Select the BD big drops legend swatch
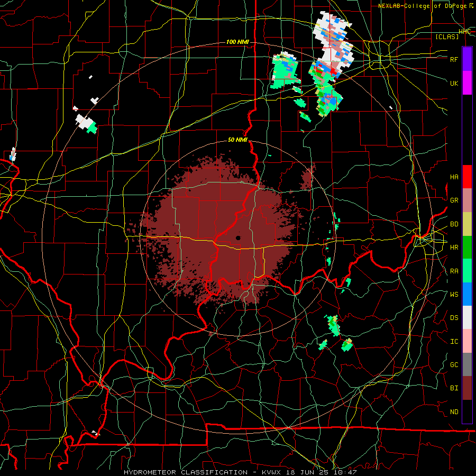476x476 pixels. click(x=467, y=224)
